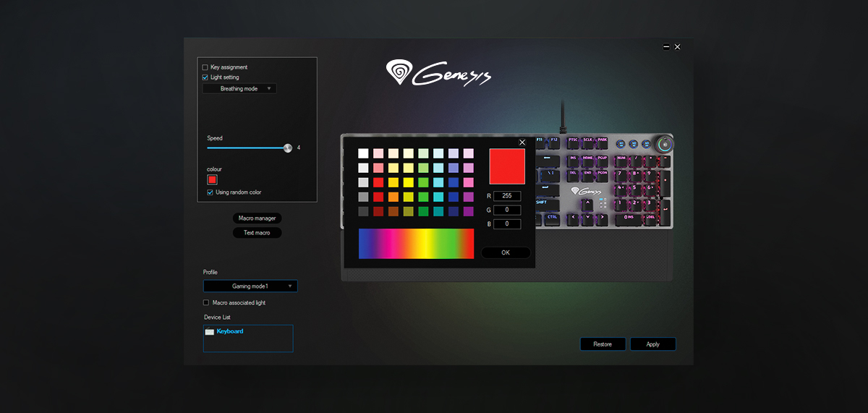This screenshot has height=413, width=868.
Task: Close the colour picker dialog
Action: (522, 142)
